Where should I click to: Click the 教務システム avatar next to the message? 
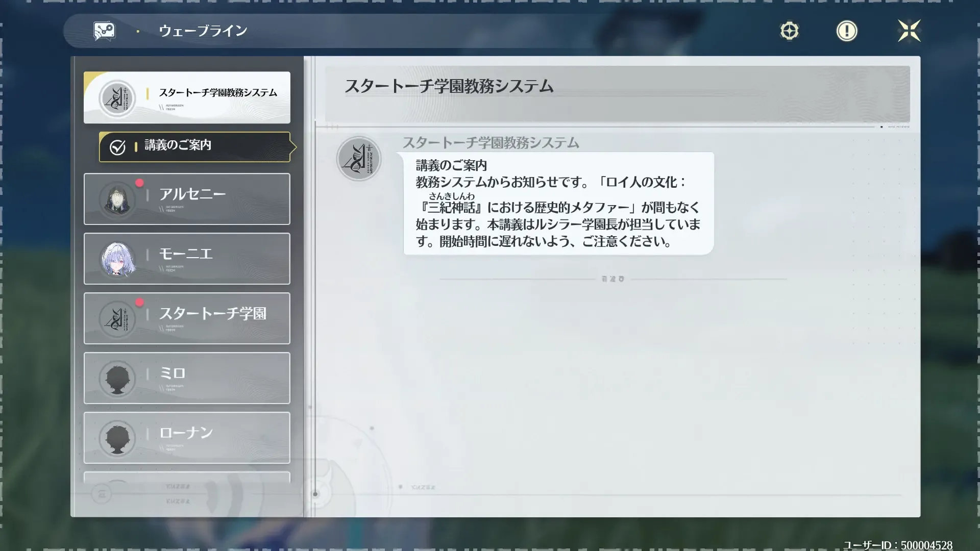click(359, 159)
